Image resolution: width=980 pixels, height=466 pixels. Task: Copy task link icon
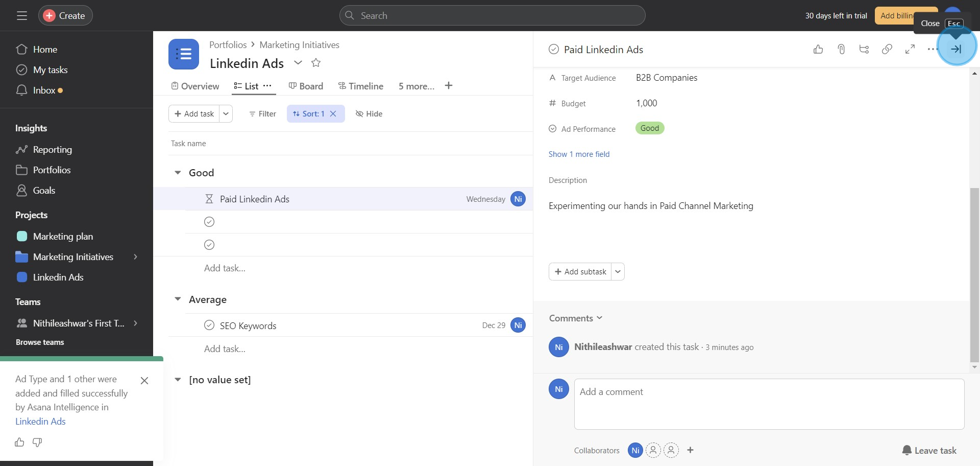tap(887, 50)
